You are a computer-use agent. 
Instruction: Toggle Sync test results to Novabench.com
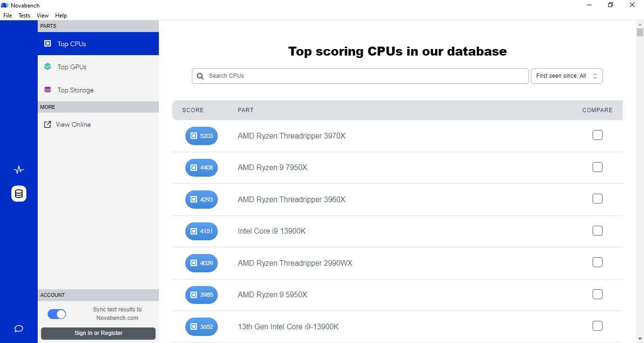[57, 314]
